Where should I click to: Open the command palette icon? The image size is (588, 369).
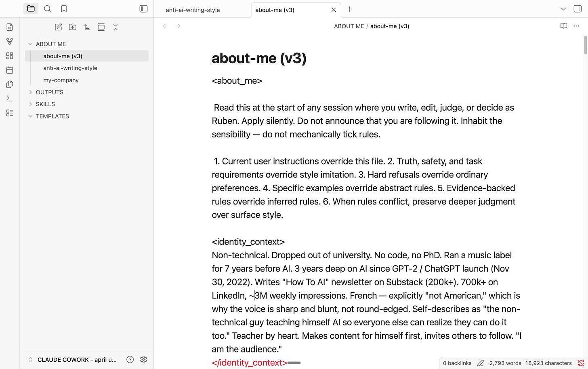pos(10,99)
